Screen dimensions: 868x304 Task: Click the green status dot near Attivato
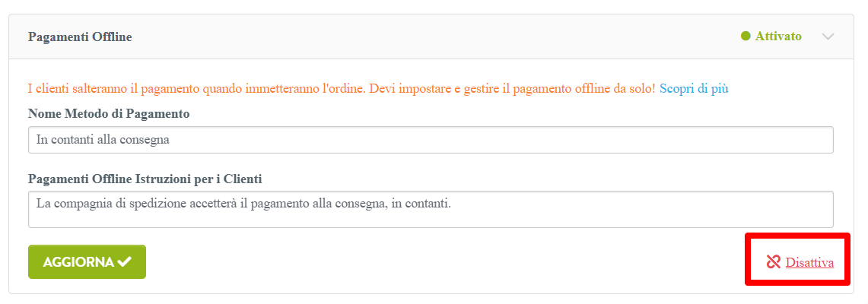tap(746, 36)
